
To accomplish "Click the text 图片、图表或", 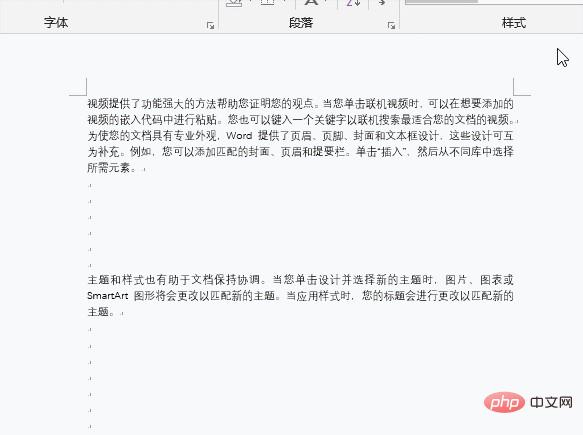I will [479, 280].
